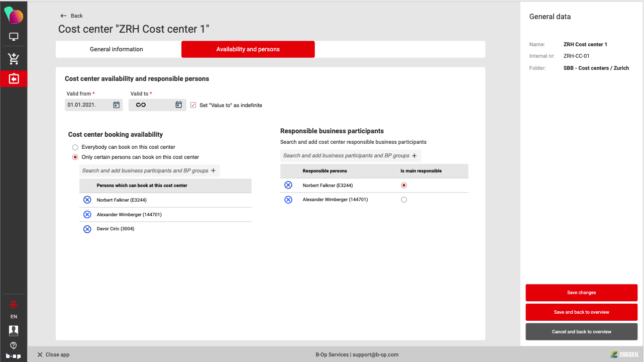Image resolution: width=644 pixels, height=362 pixels.
Task: Set Alexander Wimberger as main responsible
Action: pos(404,200)
